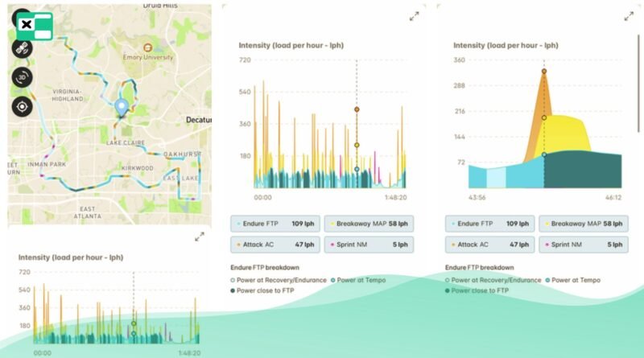Enable 3D map view
This screenshot has height=358, width=644.
click(x=22, y=77)
